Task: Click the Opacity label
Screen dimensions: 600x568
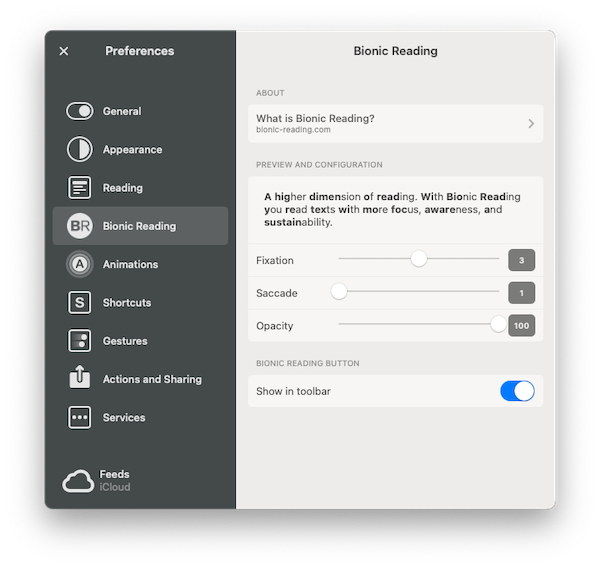Action: click(274, 326)
